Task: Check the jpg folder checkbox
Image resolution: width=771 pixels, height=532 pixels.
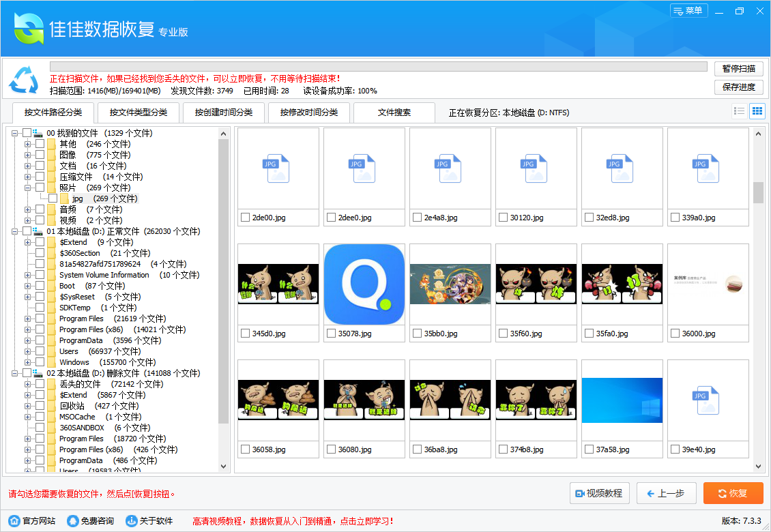Action: pyautogui.click(x=53, y=198)
